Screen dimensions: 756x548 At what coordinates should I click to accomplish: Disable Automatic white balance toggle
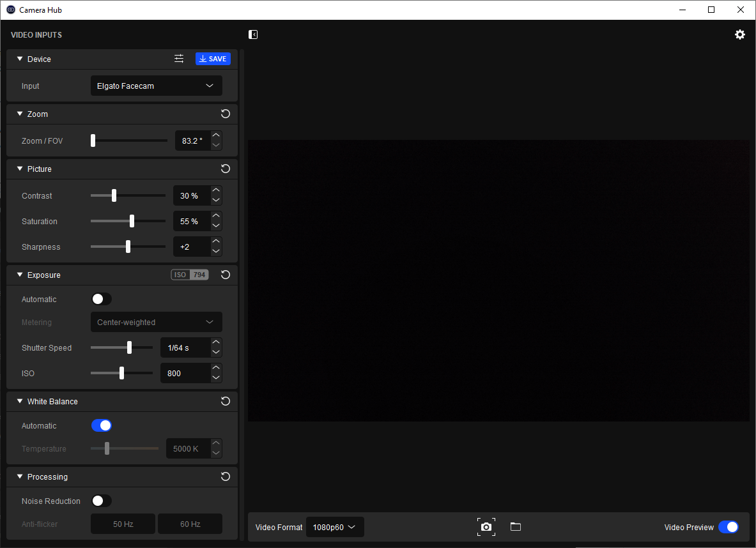click(x=101, y=425)
